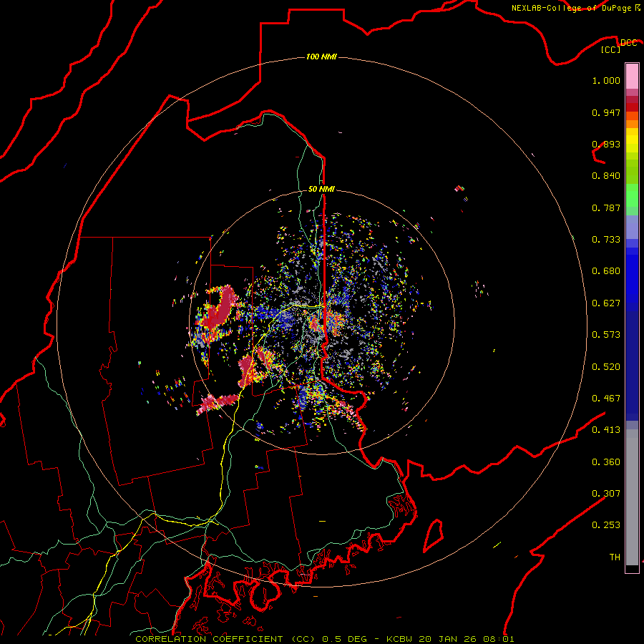Select the 0.893 scale value
Viewport: 644px width, 644px height.
[x=606, y=144]
